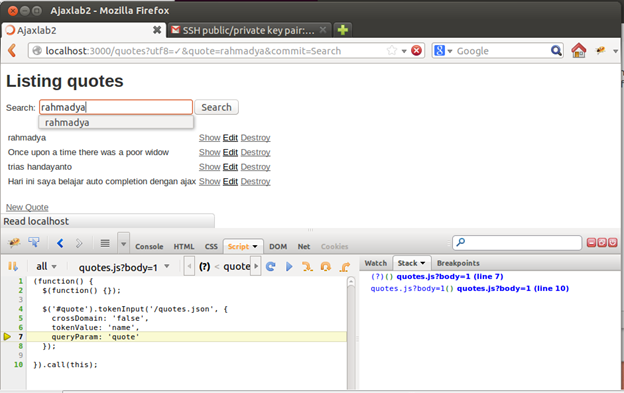Go forward in Firebug panel history

click(79, 243)
